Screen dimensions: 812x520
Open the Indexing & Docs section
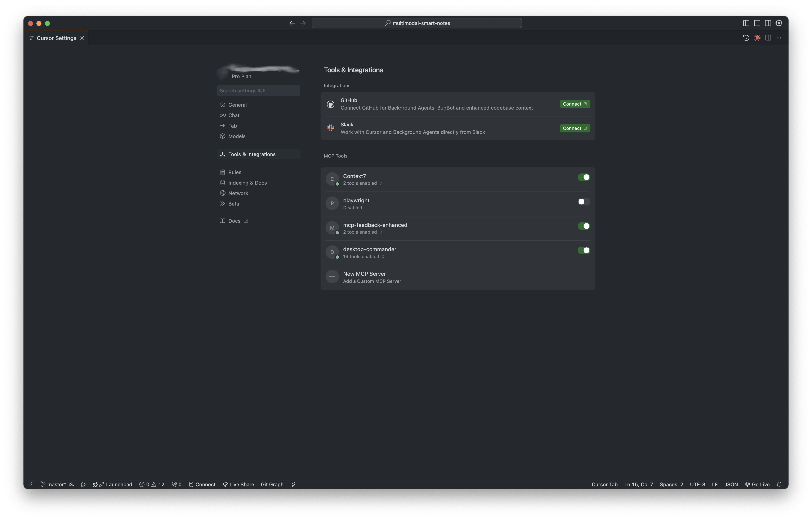(x=259, y=183)
